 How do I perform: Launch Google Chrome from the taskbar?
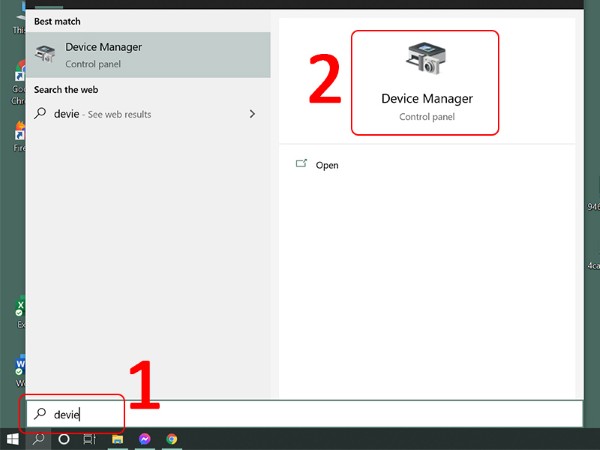coord(172,439)
